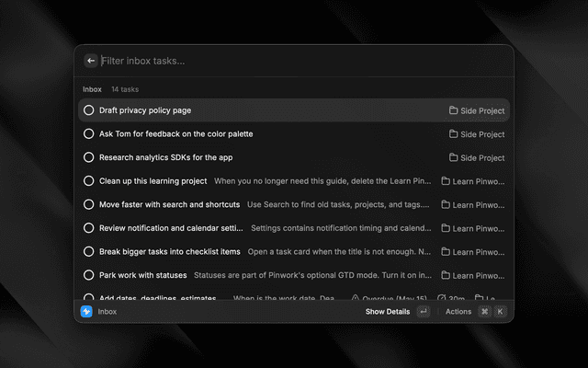Screen dimensions: 588x368
Task: Open Clean up this learning project title
Action: coord(153,181)
